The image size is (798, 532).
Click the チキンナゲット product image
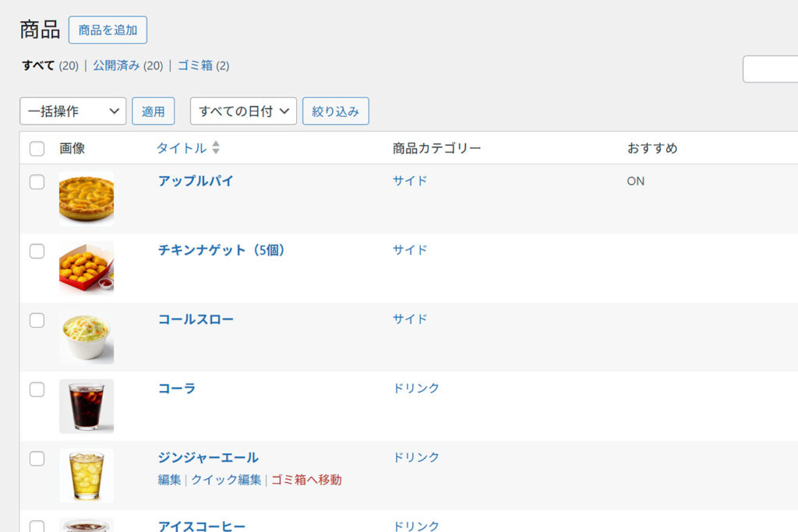pyautogui.click(x=87, y=267)
